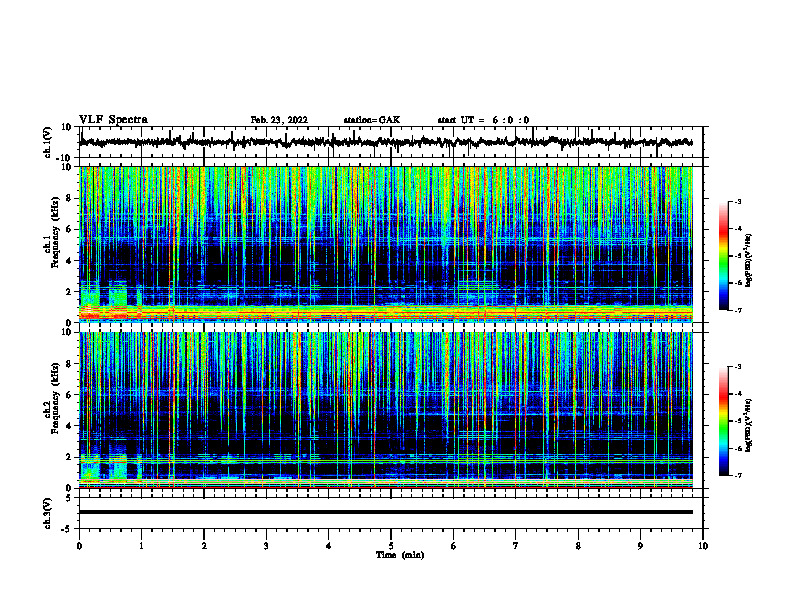The height and width of the screenshot is (612, 792).
Task: Click the time axis tick label "7"
Action: coord(516,546)
